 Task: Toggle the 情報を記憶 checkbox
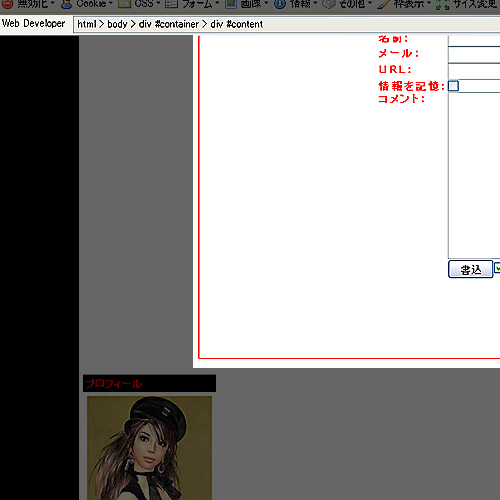click(x=453, y=86)
